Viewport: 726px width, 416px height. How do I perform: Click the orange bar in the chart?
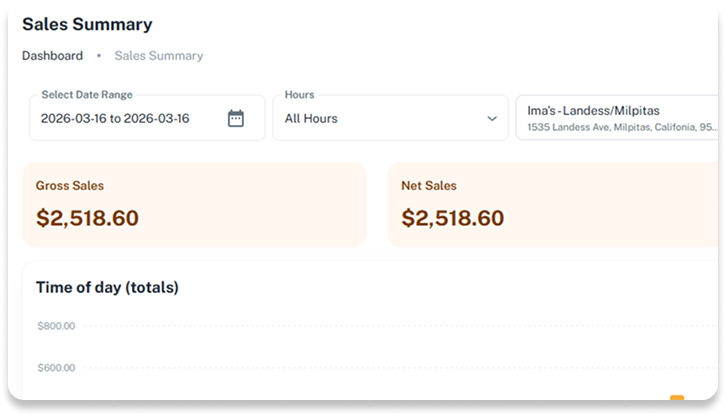click(x=677, y=400)
